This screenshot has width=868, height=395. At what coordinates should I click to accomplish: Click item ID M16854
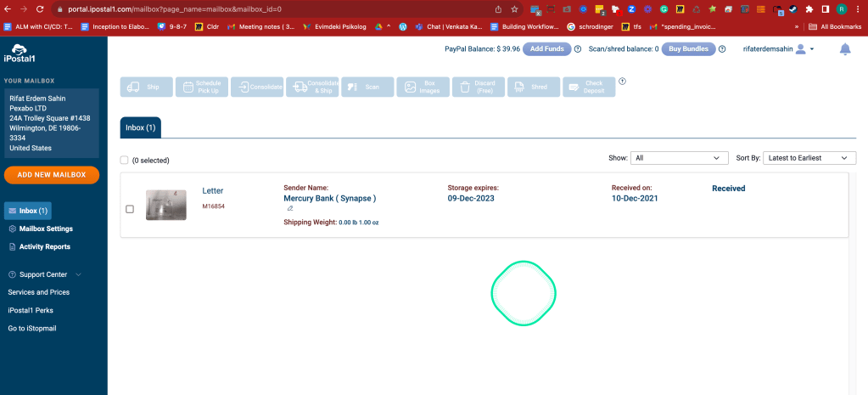coord(213,206)
